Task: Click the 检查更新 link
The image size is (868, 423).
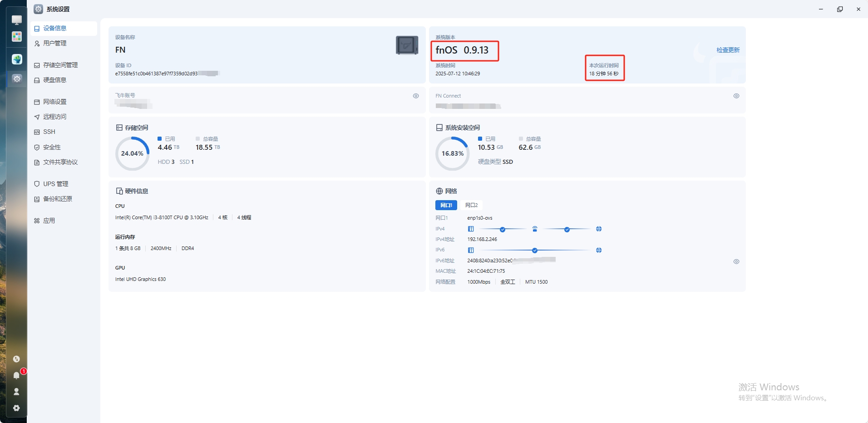Action: 728,50
